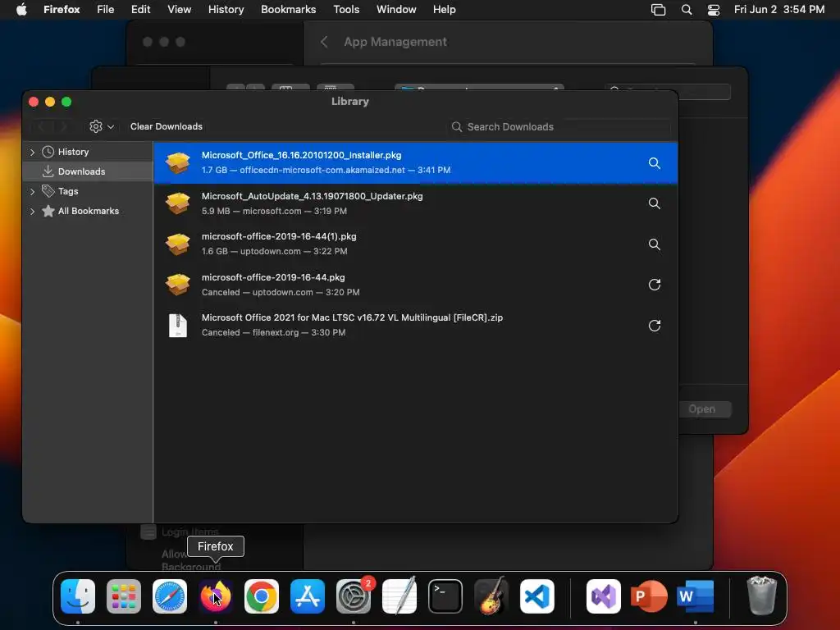Screen dimensions: 840x630
Task: Select Microsoft_Office_16.16.20101200_Installer.pkg row
Action: (416, 163)
